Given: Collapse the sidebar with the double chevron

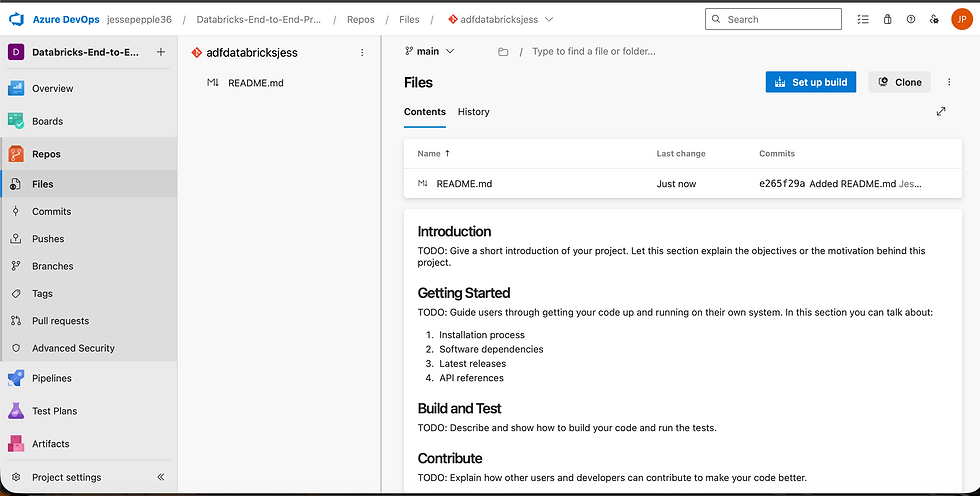Looking at the screenshot, I should (x=161, y=477).
